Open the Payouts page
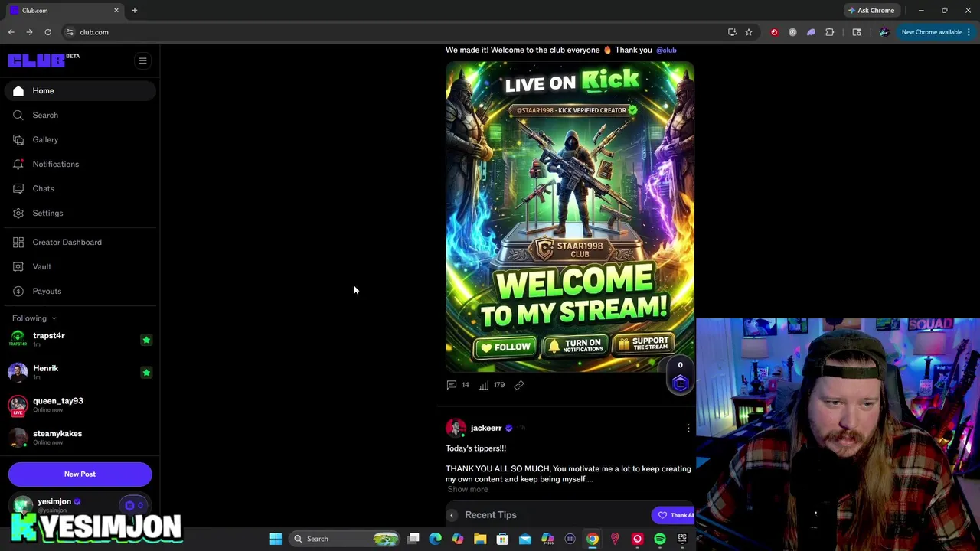Screen dimensions: 980x551 pyautogui.click(x=80, y=291)
